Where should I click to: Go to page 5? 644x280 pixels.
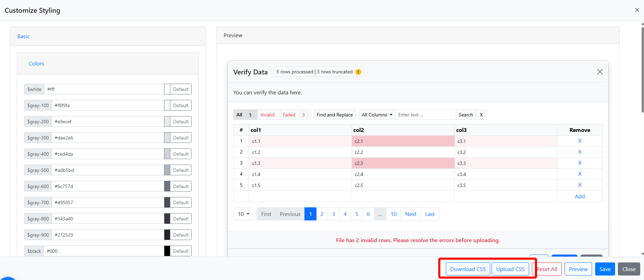click(357, 214)
